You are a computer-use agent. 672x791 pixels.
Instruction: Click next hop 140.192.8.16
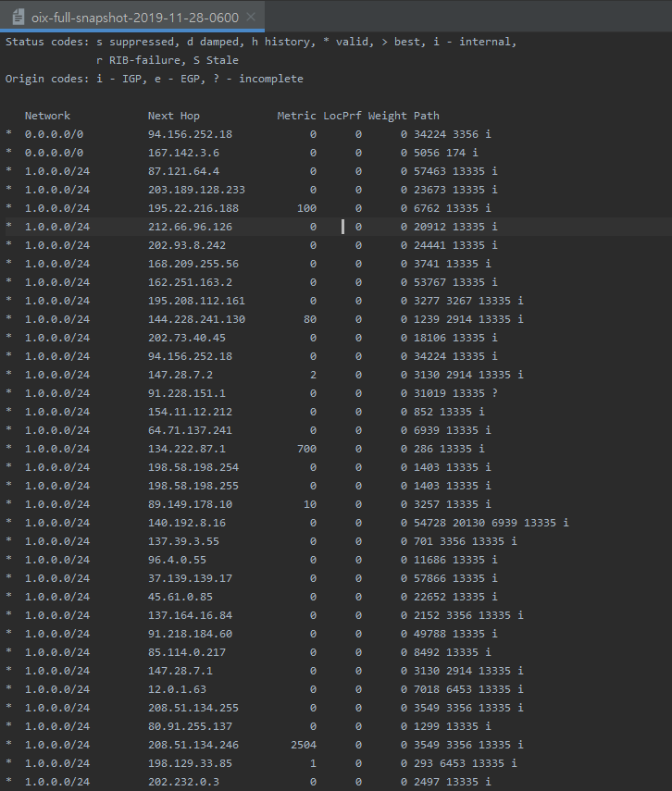point(187,523)
